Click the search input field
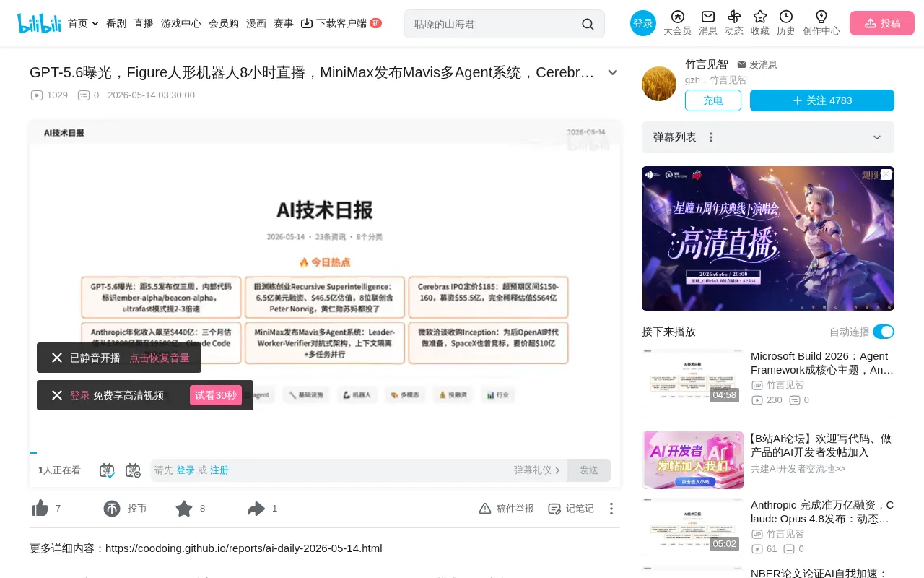Image resolution: width=924 pixels, height=578 pixels. click(x=494, y=24)
